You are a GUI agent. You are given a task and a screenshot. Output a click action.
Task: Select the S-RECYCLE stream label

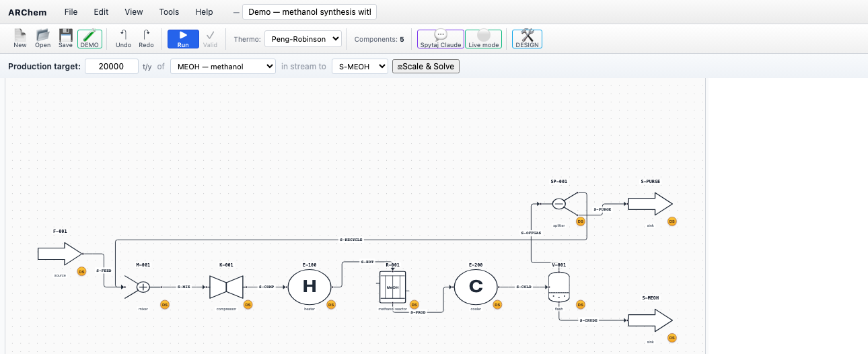[351, 240]
